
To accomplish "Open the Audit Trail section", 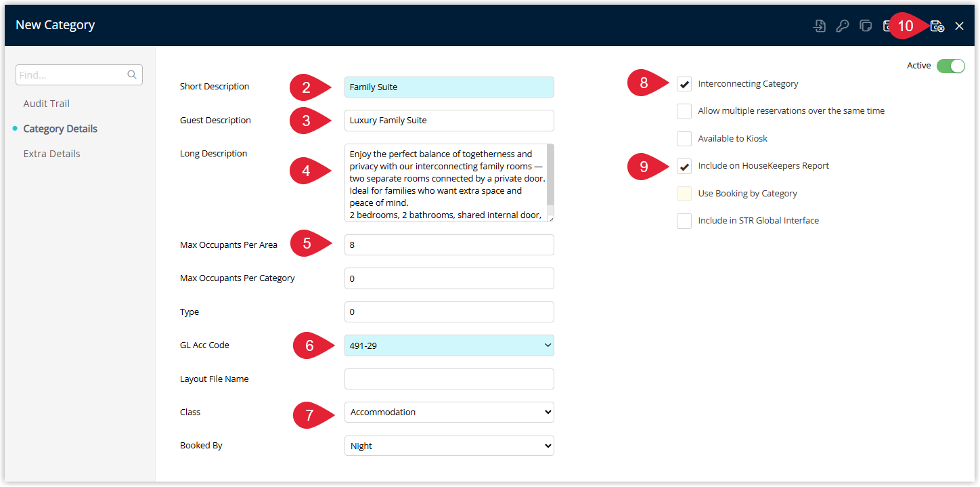I will click(x=47, y=104).
